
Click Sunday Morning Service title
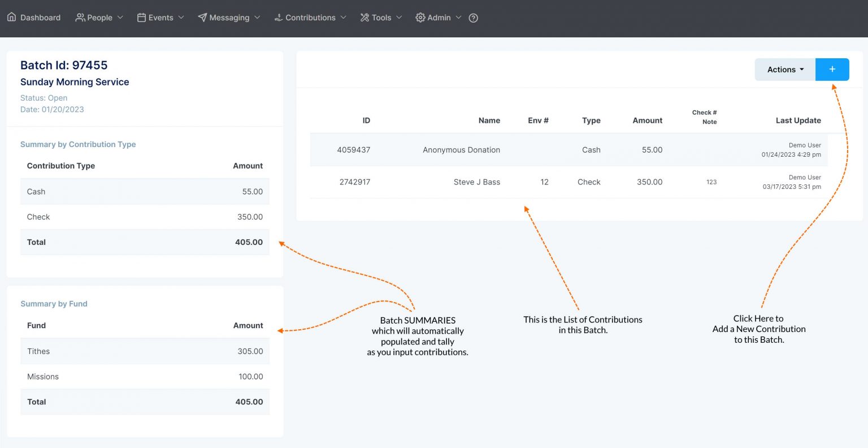75,82
